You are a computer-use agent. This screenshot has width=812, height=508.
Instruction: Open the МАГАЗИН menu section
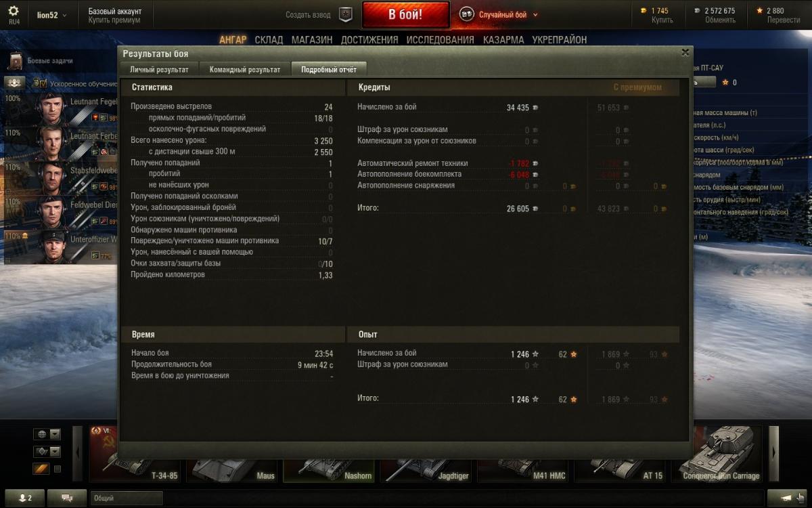312,40
